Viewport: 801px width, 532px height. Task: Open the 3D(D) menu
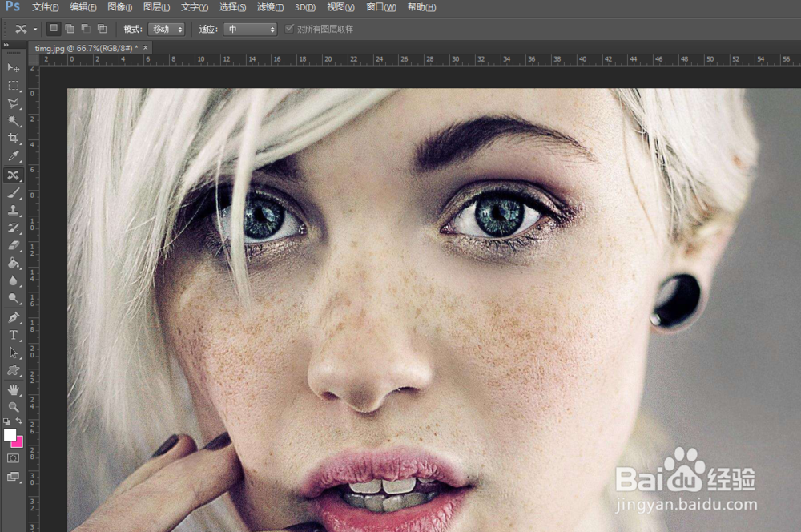click(305, 7)
